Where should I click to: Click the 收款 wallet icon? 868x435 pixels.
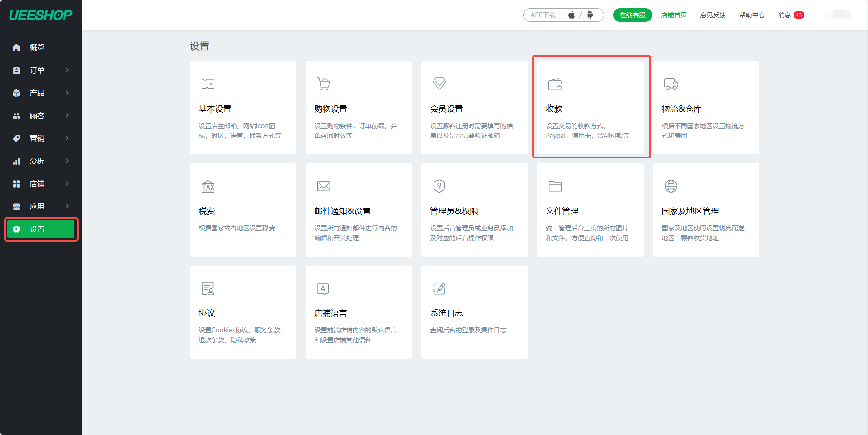click(x=555, y=84)
